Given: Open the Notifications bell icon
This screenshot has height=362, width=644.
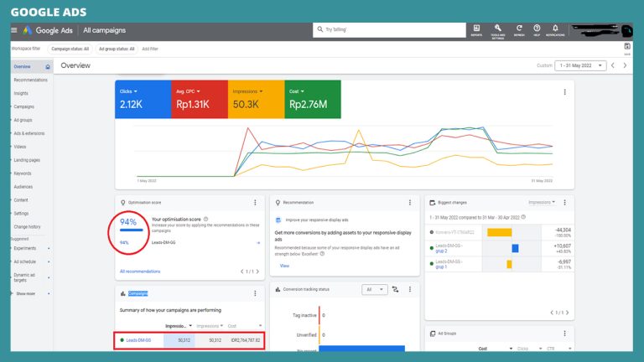Looking at the screenshot, I should 555,29.
